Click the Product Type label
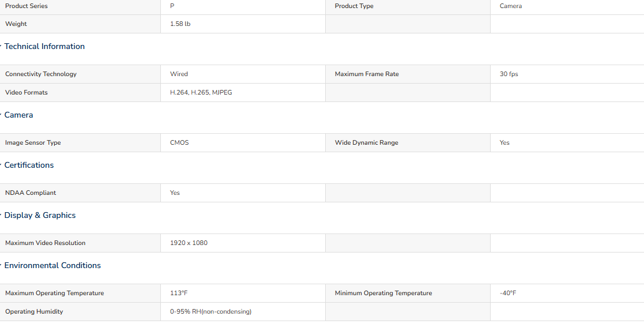The height and width of the screenshot is (324, 644). click(x=354, y=6)
